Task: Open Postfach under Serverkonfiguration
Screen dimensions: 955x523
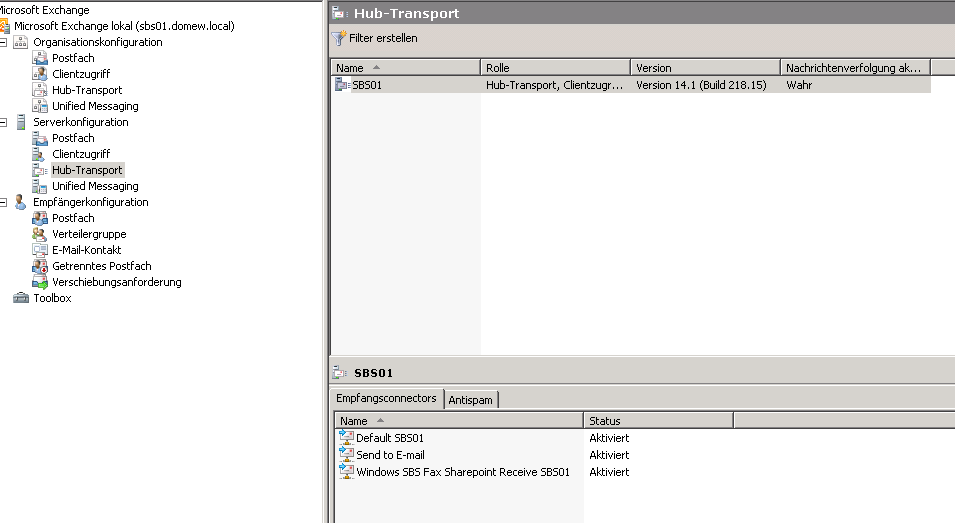Action: click(73, 138)
